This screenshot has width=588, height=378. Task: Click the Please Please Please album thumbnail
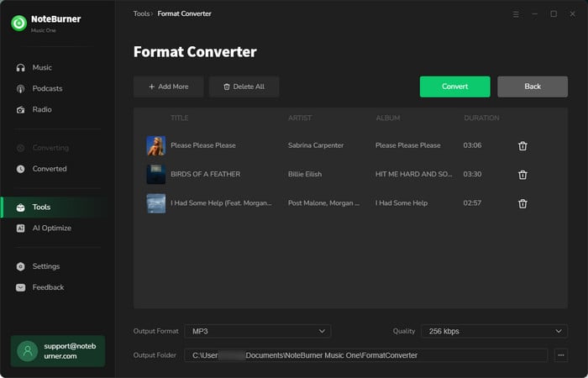(x=156, y=145)
